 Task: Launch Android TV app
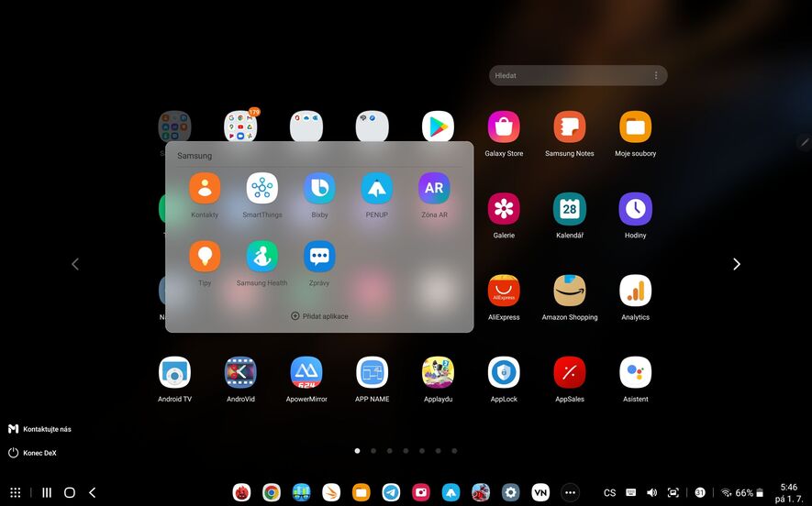tap(174, 372)
